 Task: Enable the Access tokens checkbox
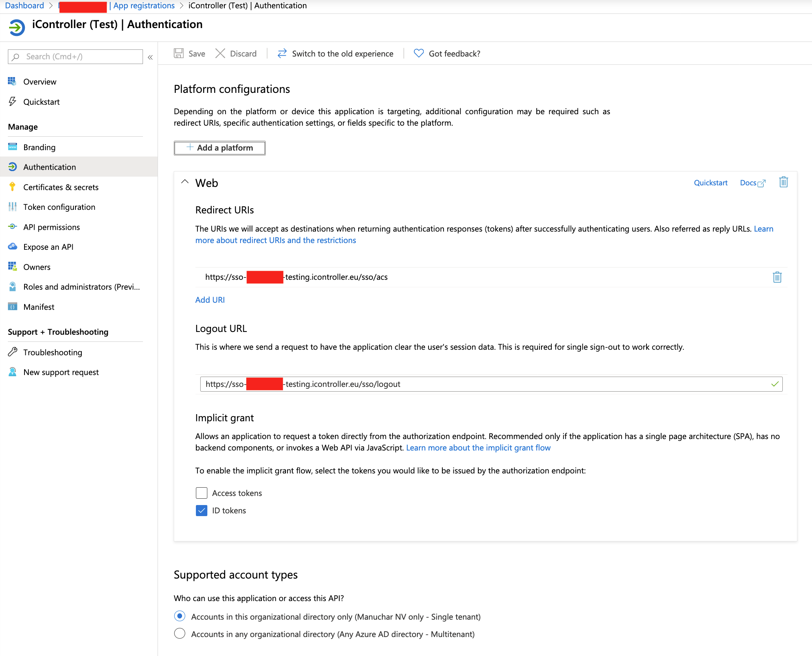coord(201,493)
